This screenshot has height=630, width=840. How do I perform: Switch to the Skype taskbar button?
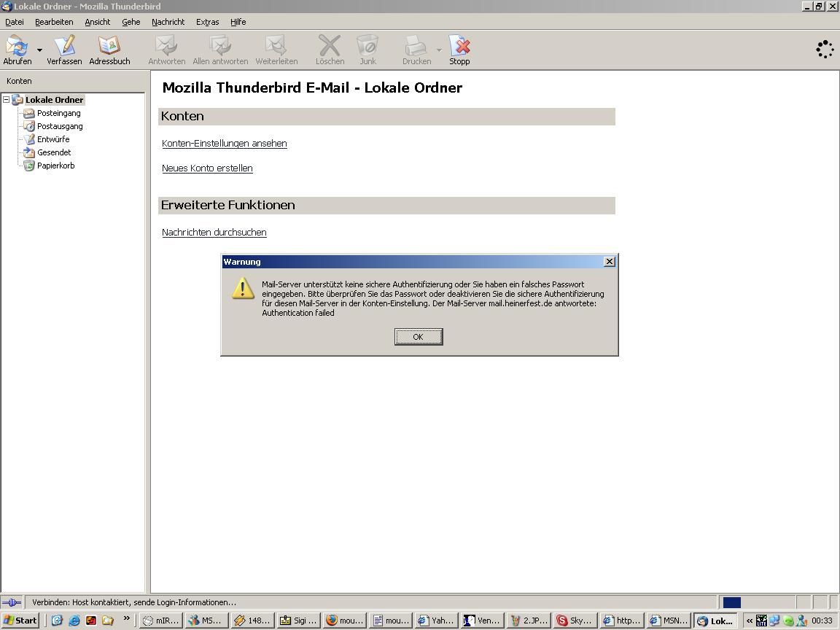pos(575,621)
